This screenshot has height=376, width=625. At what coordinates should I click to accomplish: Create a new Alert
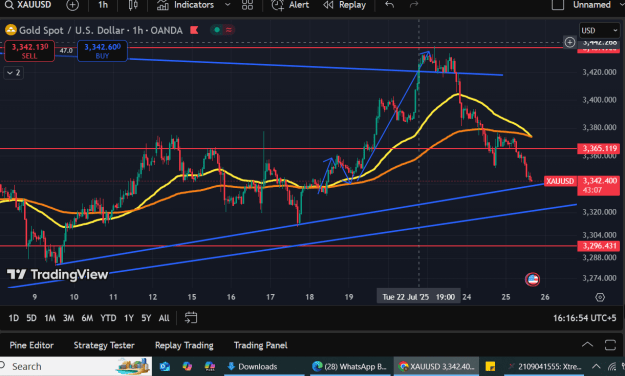tap(290, 5)
